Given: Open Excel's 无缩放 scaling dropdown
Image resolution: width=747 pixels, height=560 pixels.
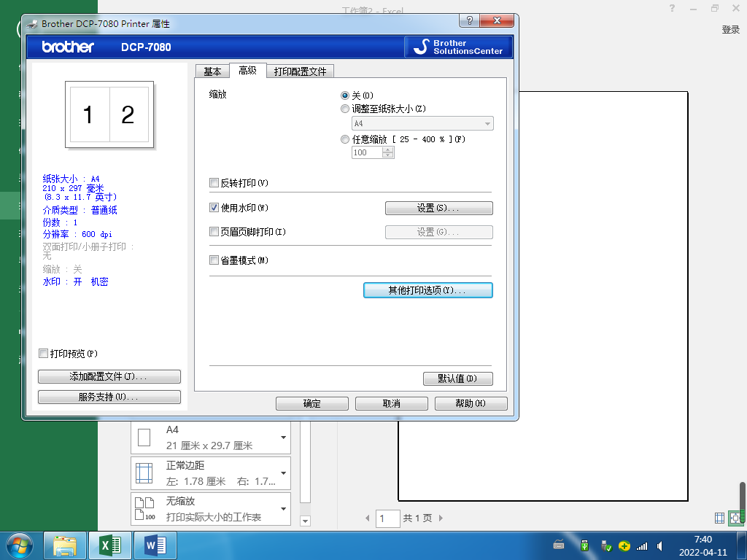Looking at the screenshot, I should tap(211, 509).
